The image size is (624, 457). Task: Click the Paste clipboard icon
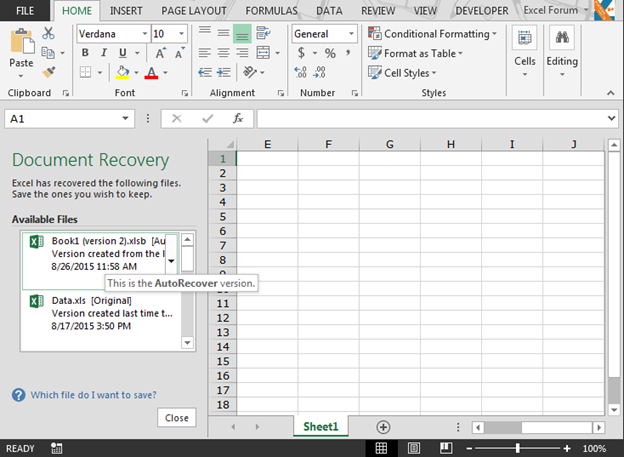click(21, 41)
